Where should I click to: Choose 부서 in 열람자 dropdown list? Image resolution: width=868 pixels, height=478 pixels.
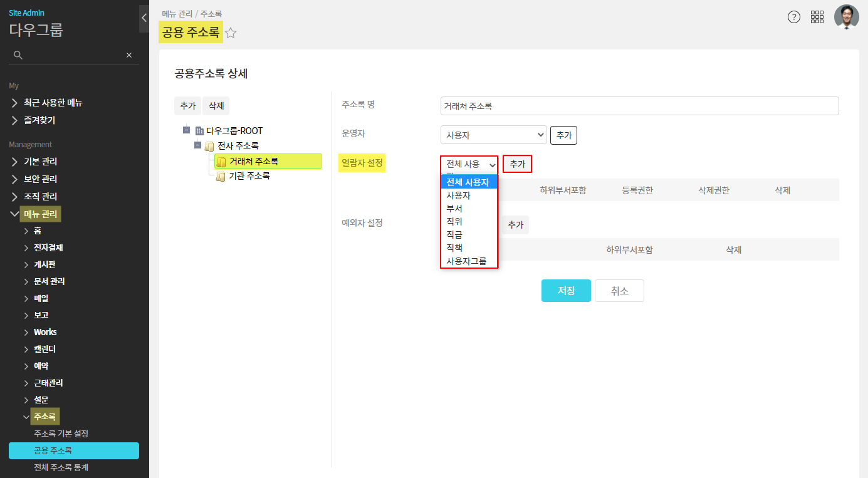[454, 209]
